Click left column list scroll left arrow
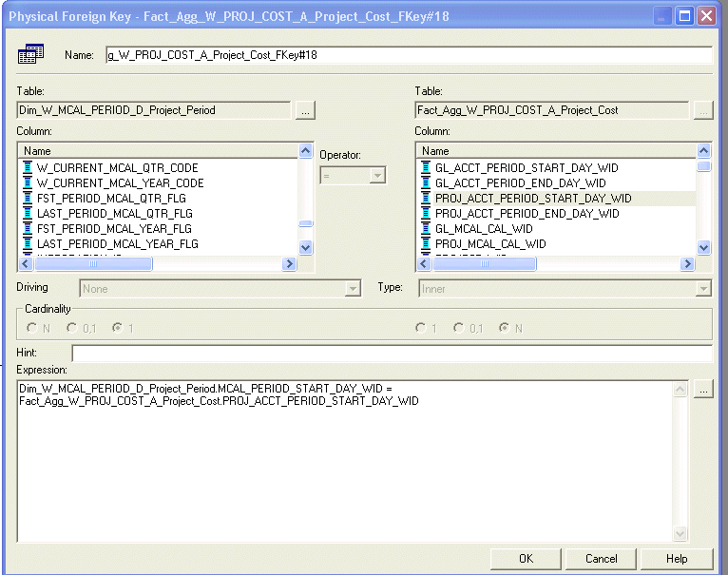The image size is (728, 575). (26, 264)
